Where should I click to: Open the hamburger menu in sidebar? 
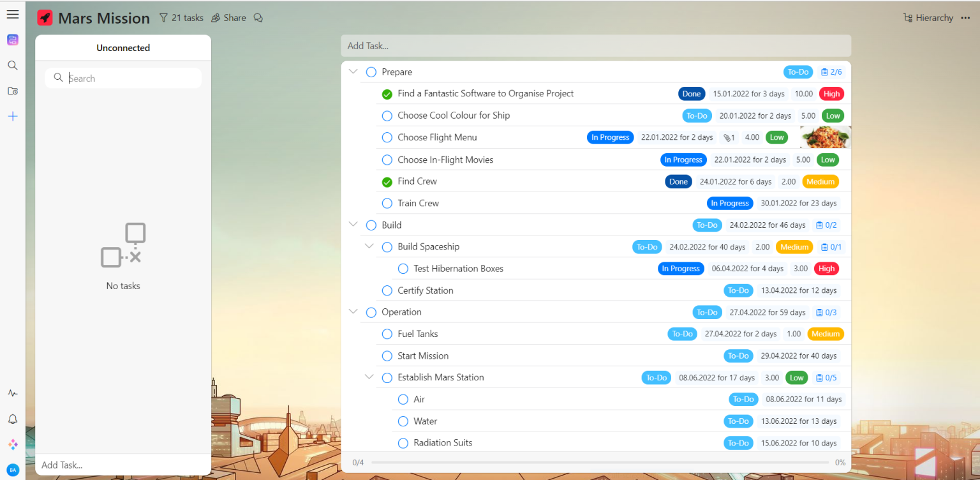tap(12, 15)
